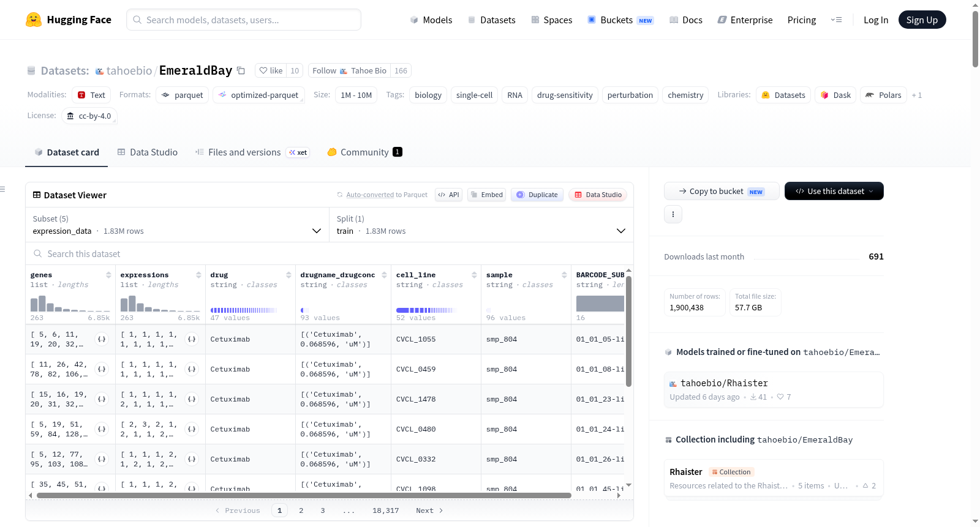Open the Dataset card tab

tap(66, 152)
